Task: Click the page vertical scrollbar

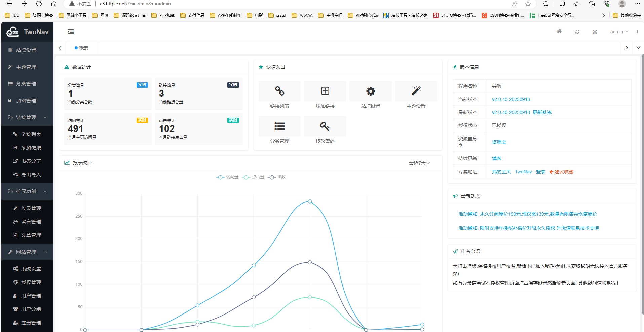Action: click(643, 184)
